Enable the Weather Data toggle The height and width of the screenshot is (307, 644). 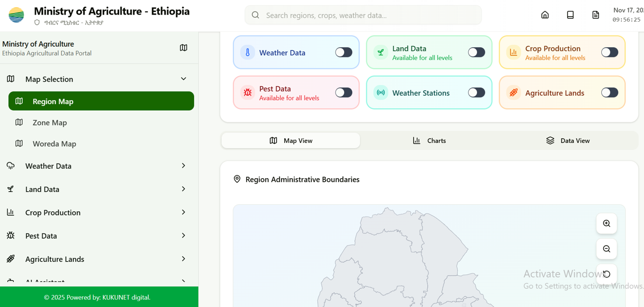(344, 52)
